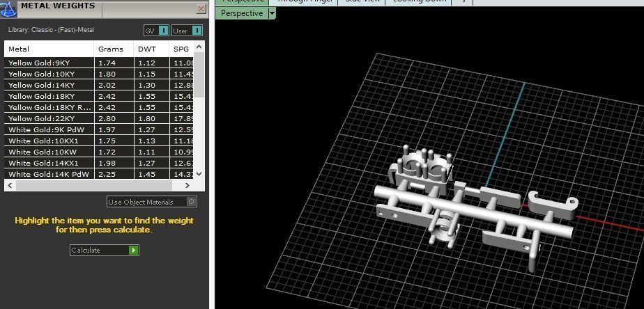Click the 1.74 grams value
Screen dimensions: 644x309
click(107, 63)
